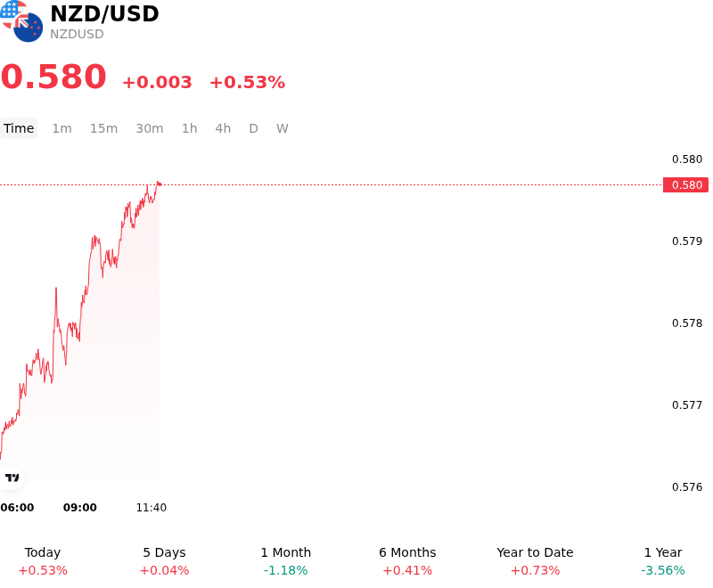
Task: Choose the 1h interval
Action: click(x=190, y=128)
